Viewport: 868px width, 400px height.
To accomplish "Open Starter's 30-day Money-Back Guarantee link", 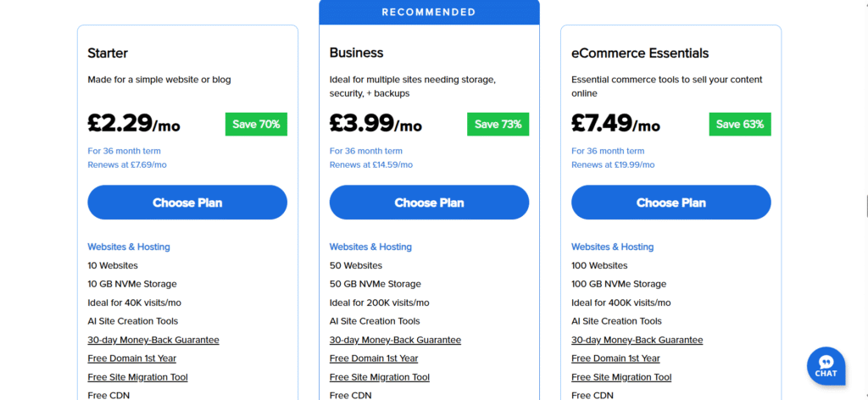I will (x=153, y=340).
